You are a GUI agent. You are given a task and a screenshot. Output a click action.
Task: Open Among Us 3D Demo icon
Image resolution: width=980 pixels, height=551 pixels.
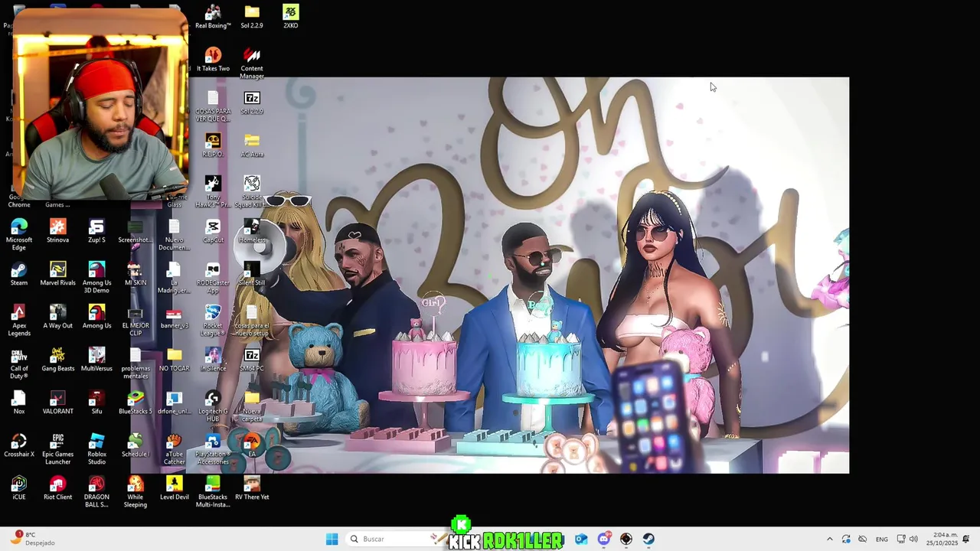96,277
